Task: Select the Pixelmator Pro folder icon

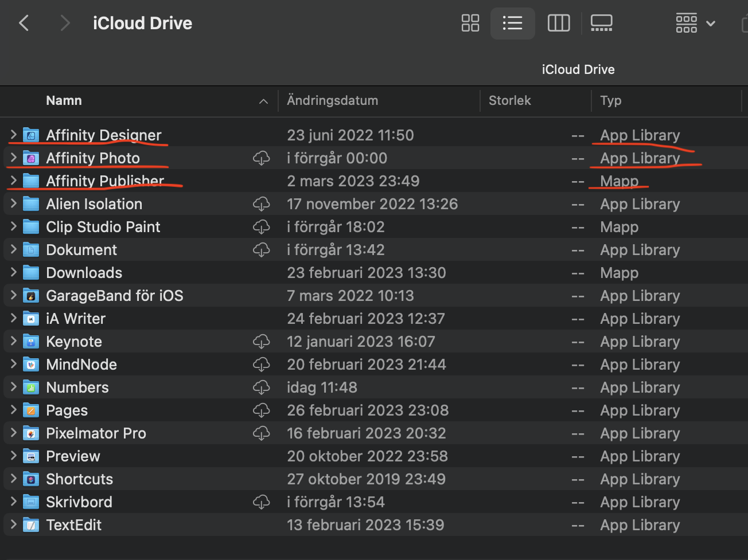Action: click(x=31, y=433)
